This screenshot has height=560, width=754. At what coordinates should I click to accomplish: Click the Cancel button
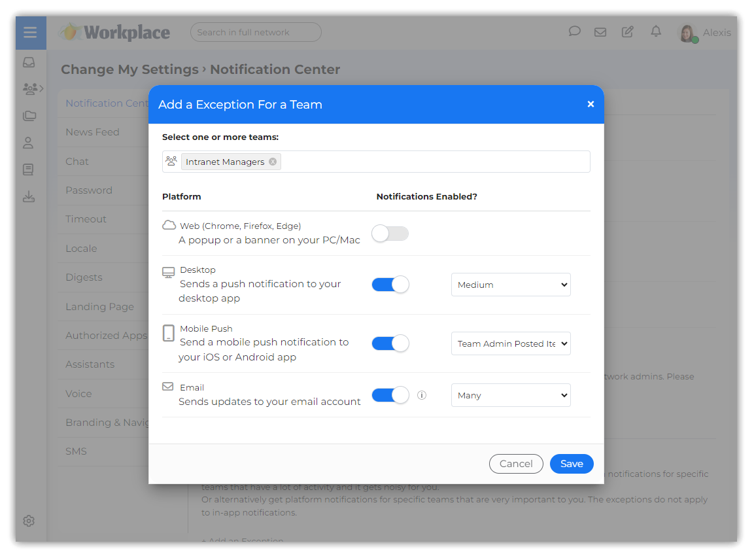pyautogui.click(x=515, y=464)
